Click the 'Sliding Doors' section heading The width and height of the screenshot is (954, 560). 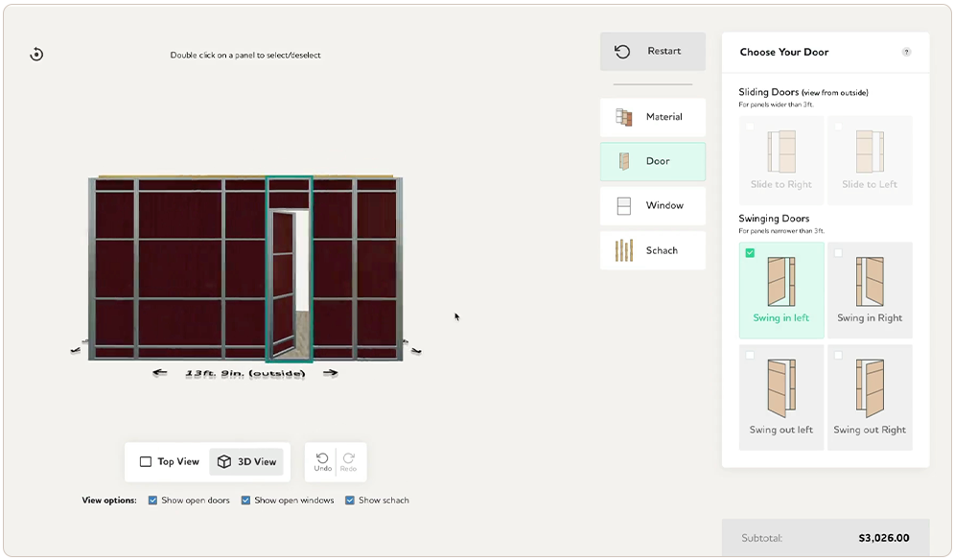tap(768, 92)
